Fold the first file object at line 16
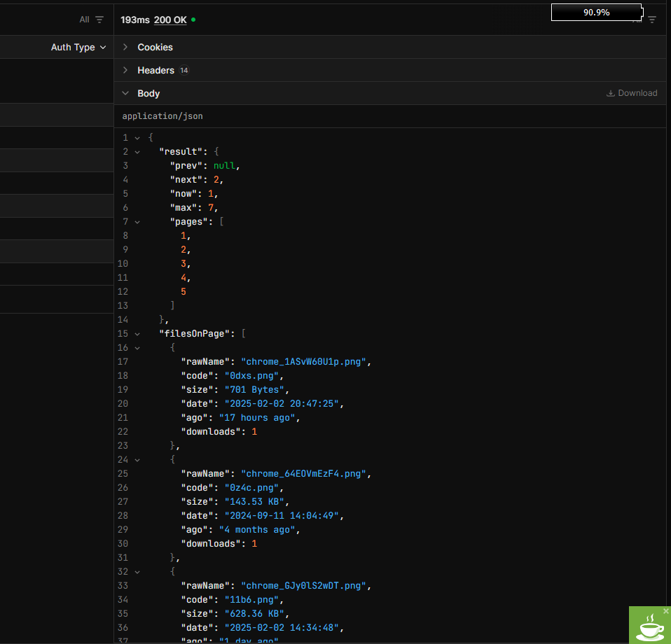Viewport: 671px width, 644px height. pyautogui.click(x=137, y=348)
